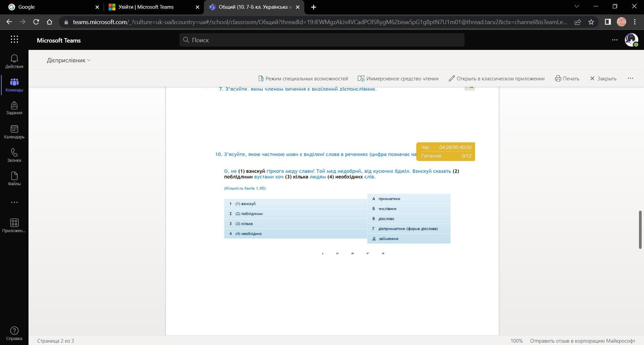Image resolution: width=644 pixels, height=345 pixels.
Task: Click the Teams search field
Action: click(322, 40)
